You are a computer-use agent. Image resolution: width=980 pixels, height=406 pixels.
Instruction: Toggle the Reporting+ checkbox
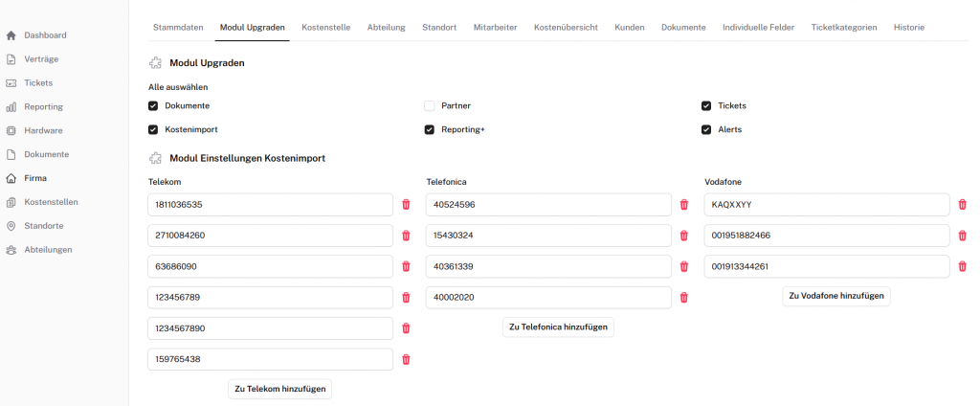(430, 129)
